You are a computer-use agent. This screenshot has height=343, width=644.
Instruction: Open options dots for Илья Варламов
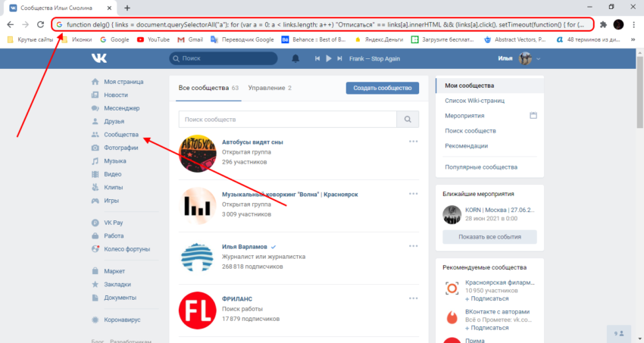(x=413, y=246)
